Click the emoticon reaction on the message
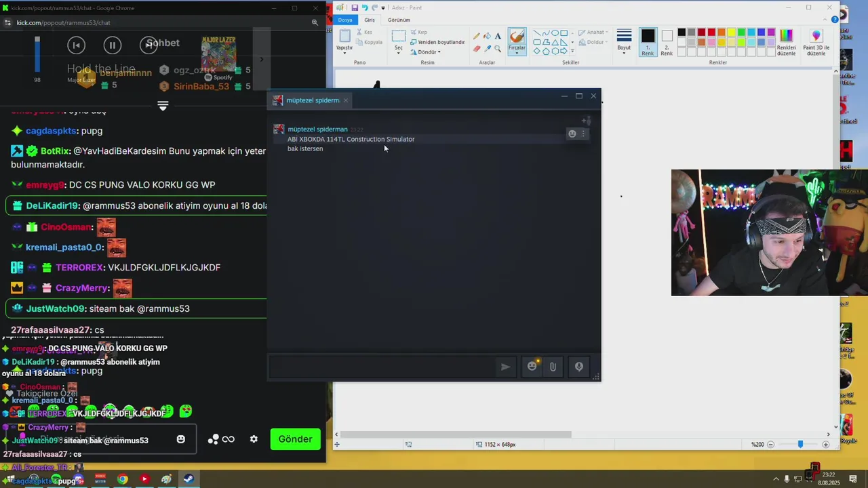This screenshot has height=488, width=868. point(572,134)
